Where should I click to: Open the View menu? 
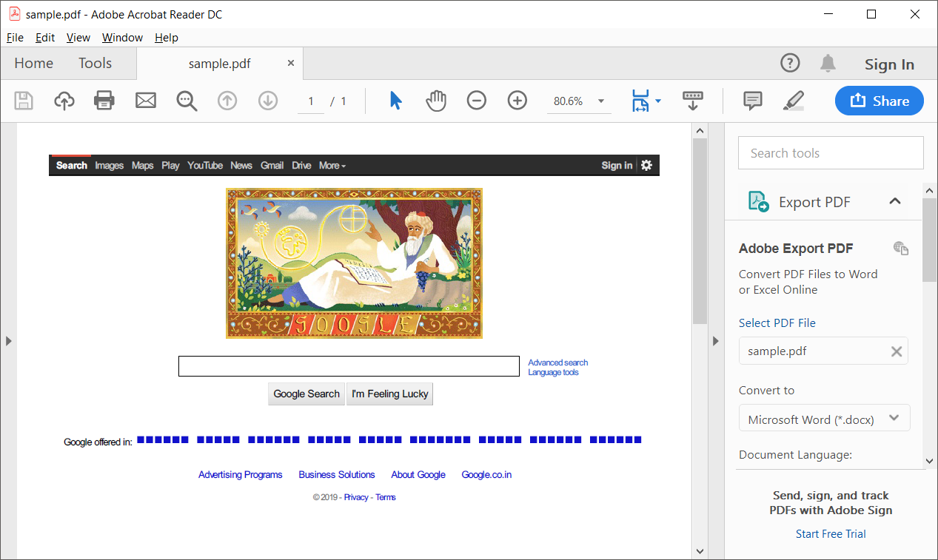78,37
